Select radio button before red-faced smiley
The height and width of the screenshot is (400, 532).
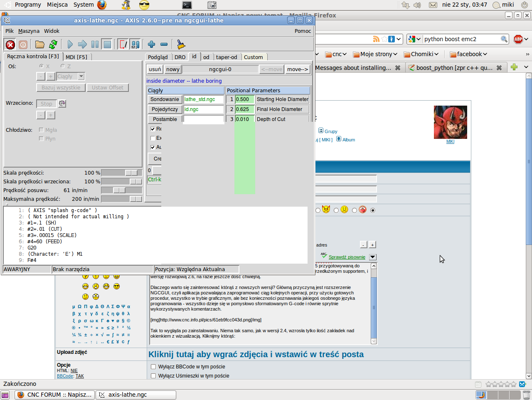[354, 210]
